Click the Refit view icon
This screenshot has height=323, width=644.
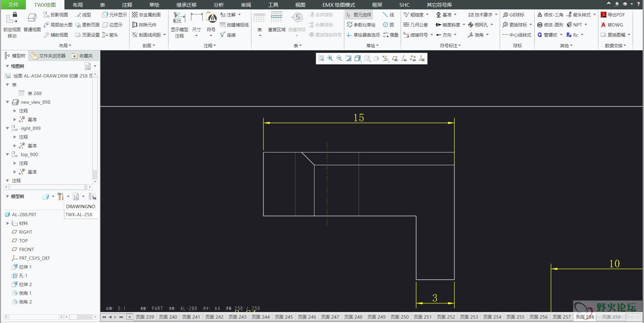(x=321, y=58)
